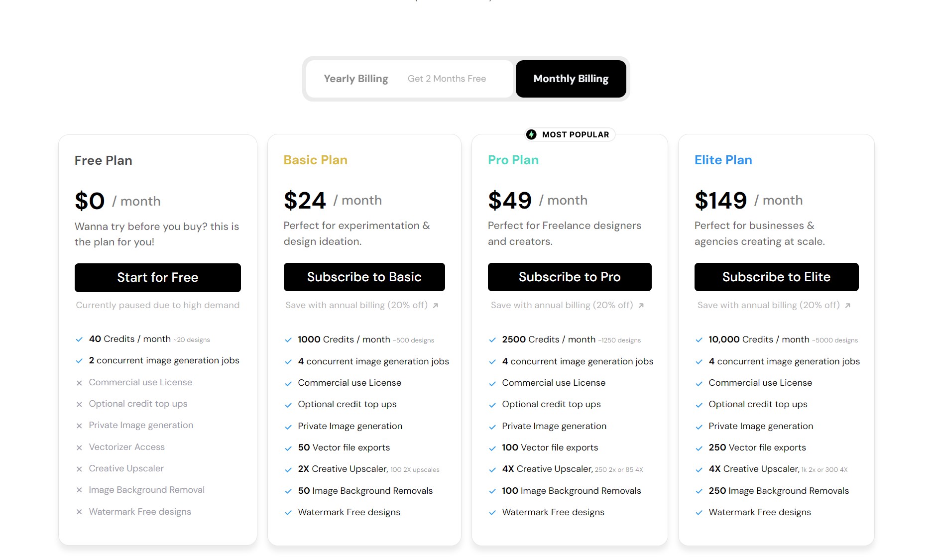Click the Get 2 Months Free label

point(447,79)
